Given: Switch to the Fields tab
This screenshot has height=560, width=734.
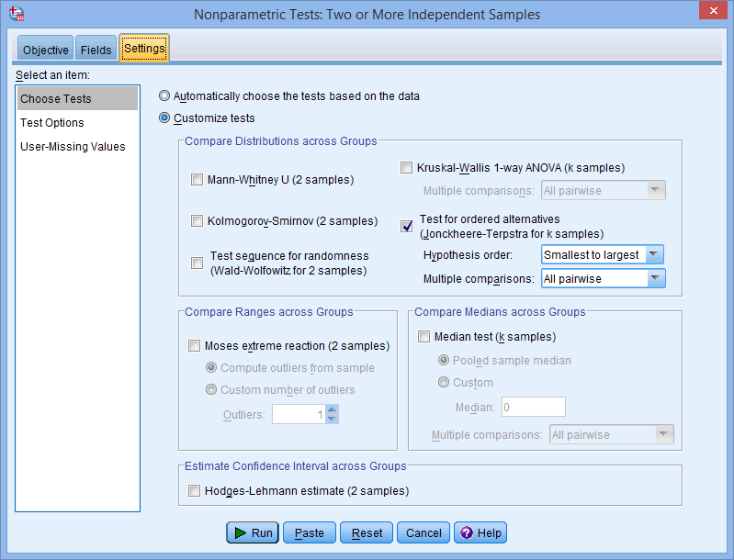Looking at the screenshot, I should pyautogui.click(x=96, y=50).
